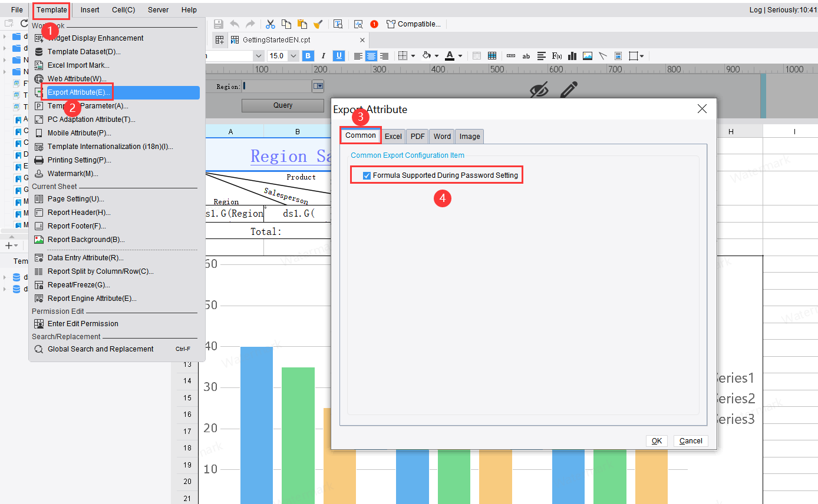Close the GettingStartedEN.cpt tab
Viewport: 818px width, 504px height.
(362, 40)
